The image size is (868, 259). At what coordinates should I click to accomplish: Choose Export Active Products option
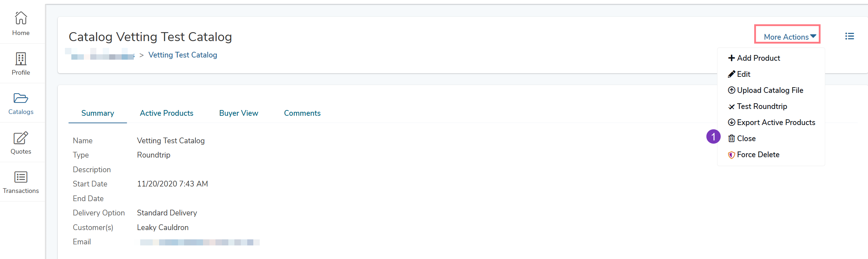(x=776, y=123)
